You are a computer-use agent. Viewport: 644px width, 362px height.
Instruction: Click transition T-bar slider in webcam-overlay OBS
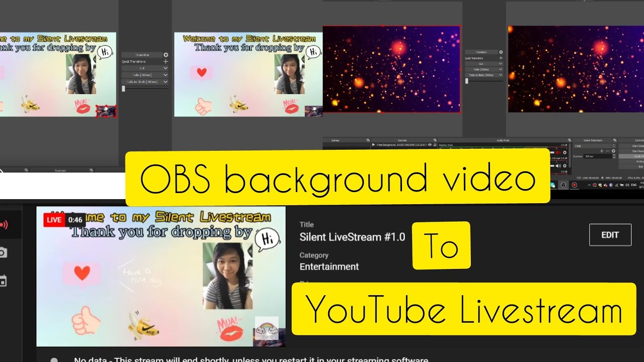(123, 88)
